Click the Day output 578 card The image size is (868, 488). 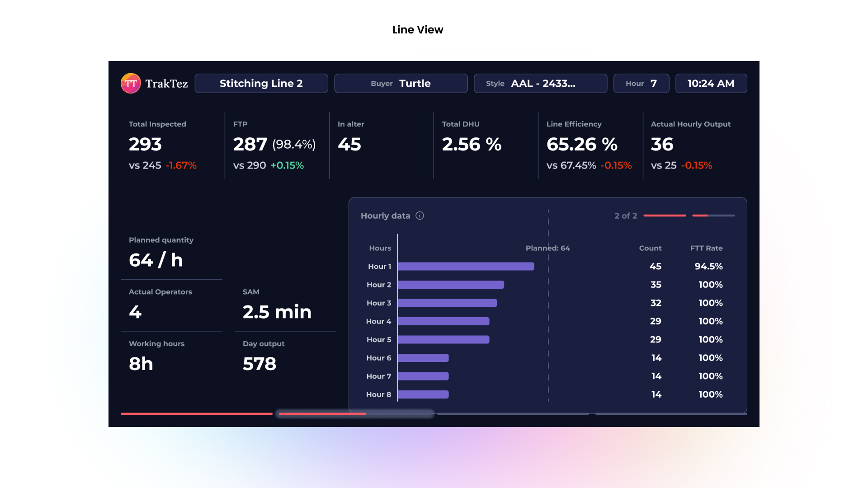tap(259, 364)
